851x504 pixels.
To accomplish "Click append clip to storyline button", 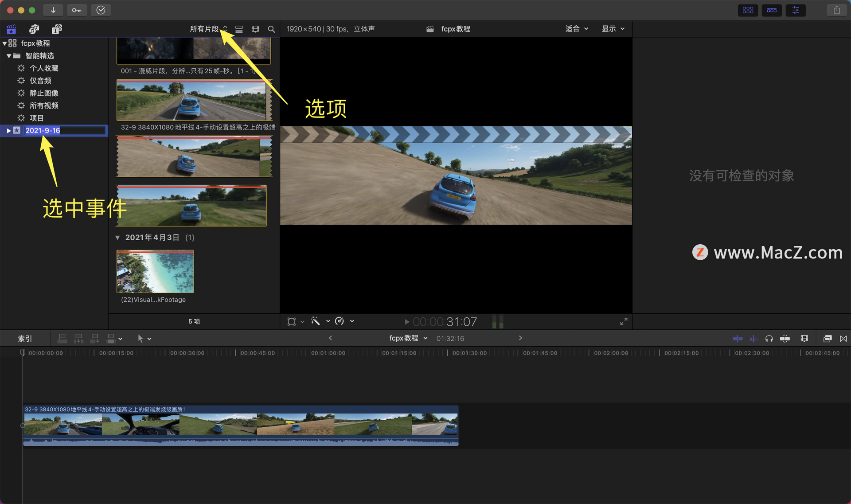I will point(94,339).
